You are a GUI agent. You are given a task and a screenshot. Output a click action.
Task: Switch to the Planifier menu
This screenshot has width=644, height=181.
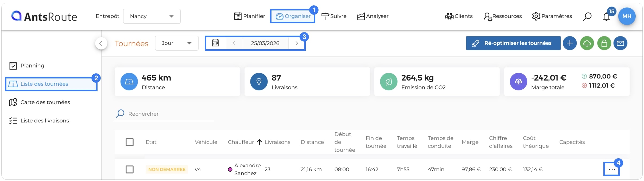coord(250,16)
